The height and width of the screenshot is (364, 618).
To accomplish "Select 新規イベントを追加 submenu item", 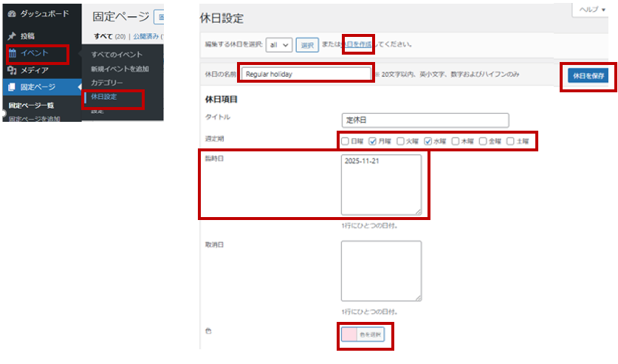I will (x=120, y=69).
